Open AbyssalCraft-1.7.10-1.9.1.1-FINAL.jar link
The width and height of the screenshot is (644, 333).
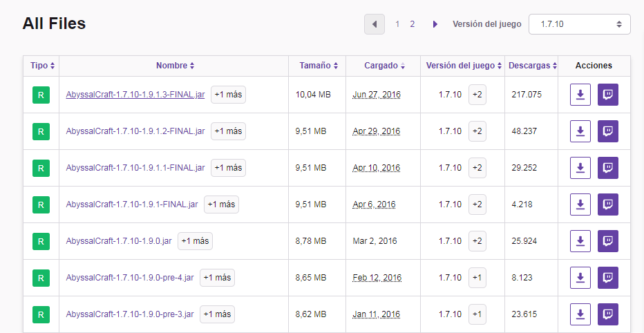135,167
